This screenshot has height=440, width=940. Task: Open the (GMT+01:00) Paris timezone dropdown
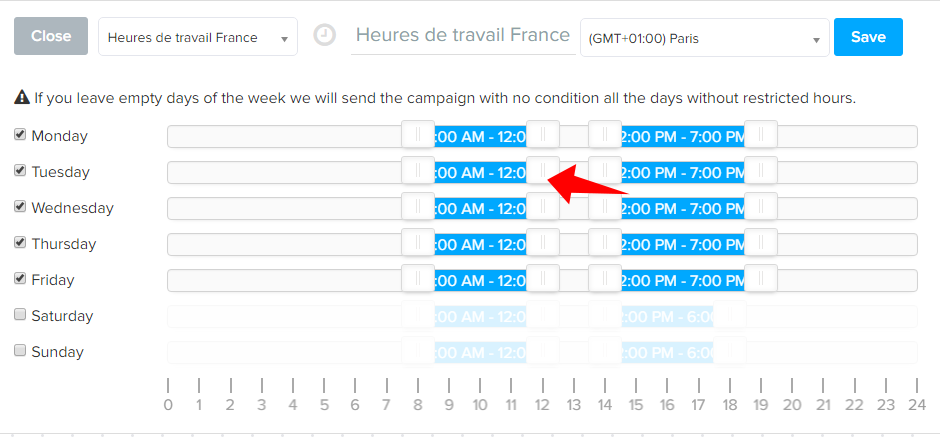click(704, 38)
